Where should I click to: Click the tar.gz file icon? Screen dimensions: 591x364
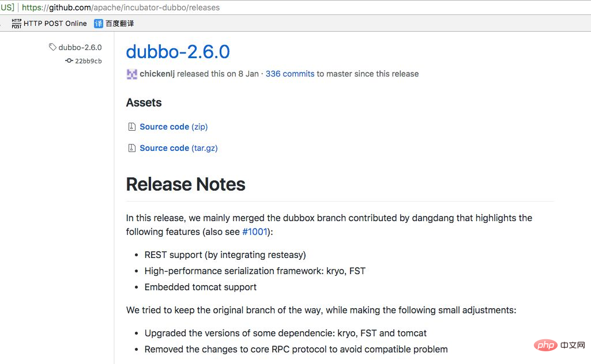click(131, 148)
